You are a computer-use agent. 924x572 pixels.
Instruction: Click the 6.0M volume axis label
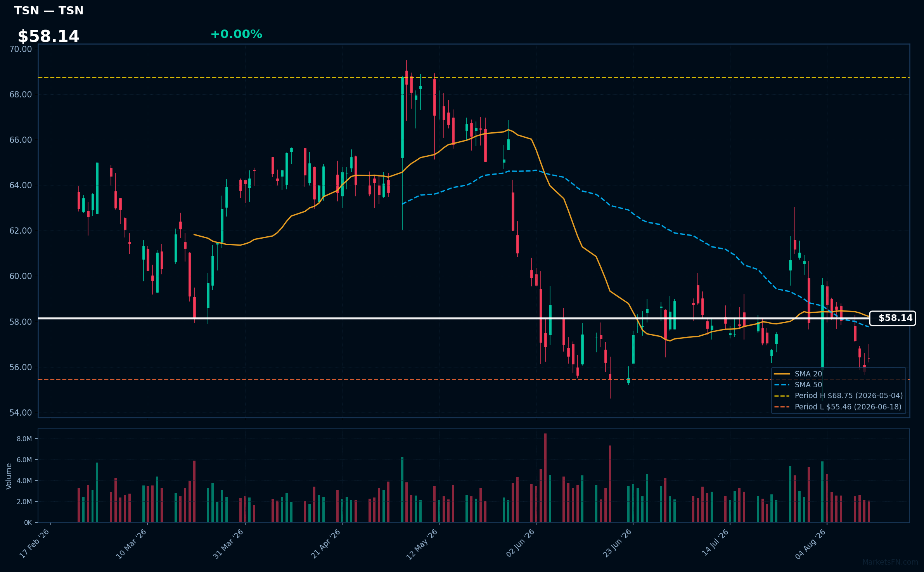24,460
